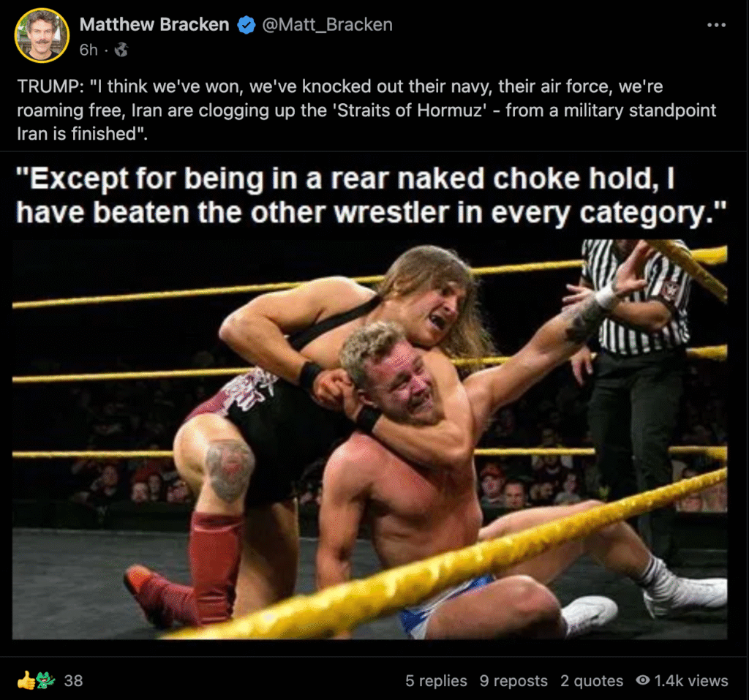Viewport: 749px width, 700px height.
Task: Open the @Matt_Bracken handle link
Action: (x=326, y=25)
